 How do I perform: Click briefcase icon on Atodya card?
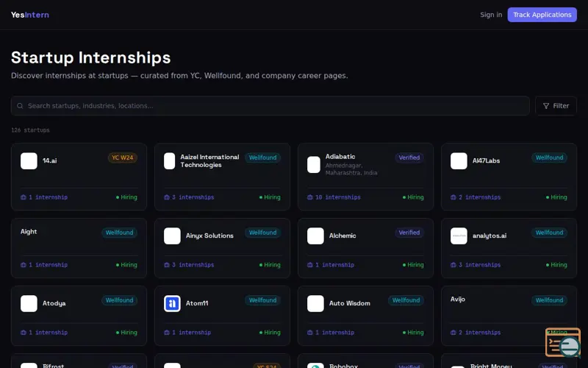tap(24, 333)
